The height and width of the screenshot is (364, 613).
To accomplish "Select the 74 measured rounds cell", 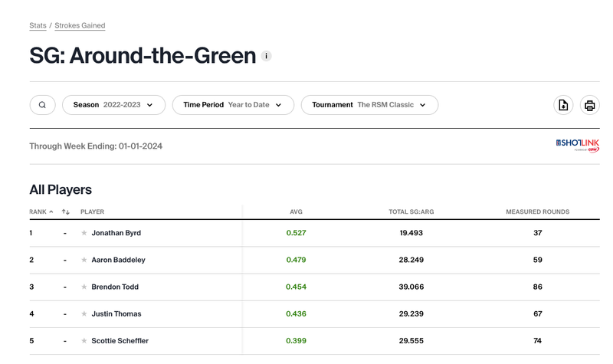I will [538, 341].
